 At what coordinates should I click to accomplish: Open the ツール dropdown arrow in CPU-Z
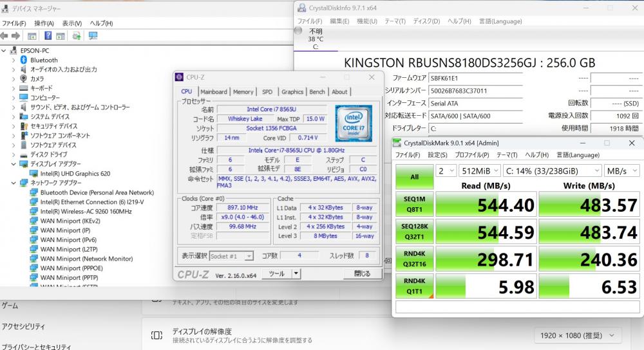(x=296, y=273)
